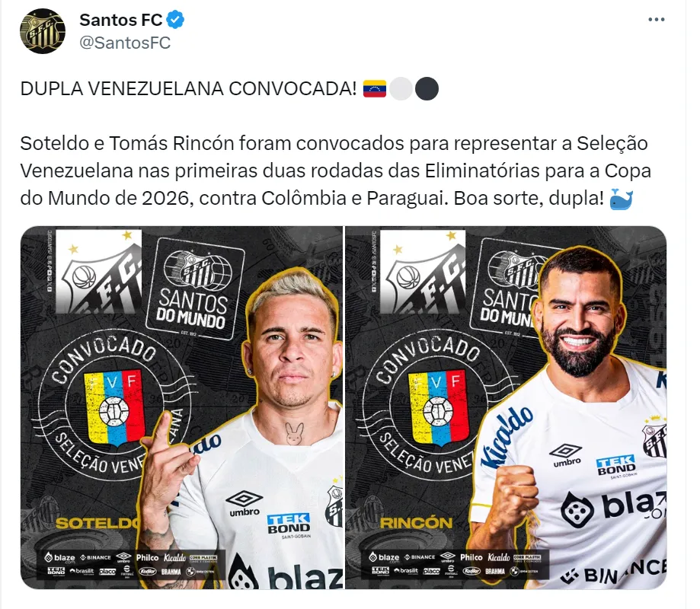Open the Soteldo image on the left
This screenshot has width=700, height=609.
182,407
